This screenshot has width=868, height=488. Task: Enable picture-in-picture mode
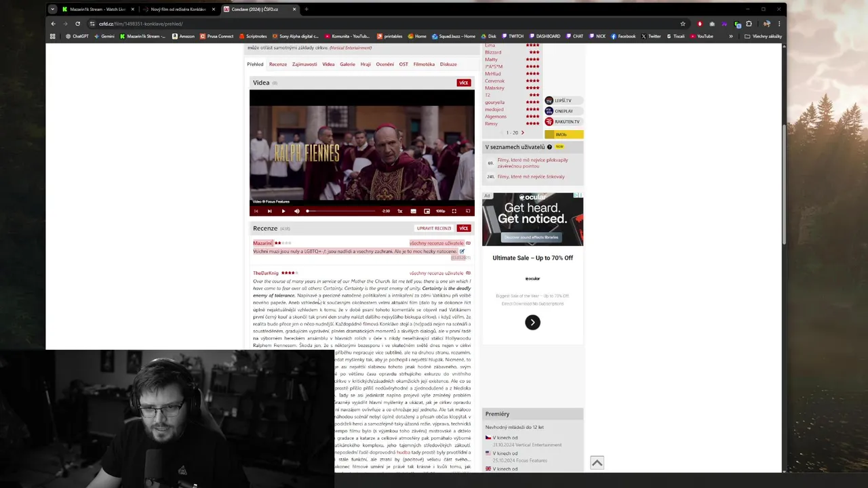[x=427, y=211]
